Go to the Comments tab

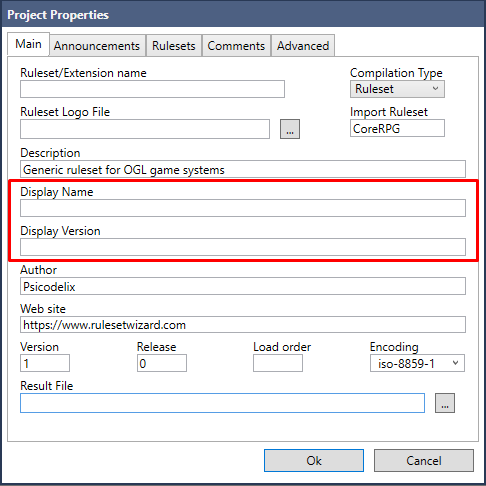coord(236,46)
